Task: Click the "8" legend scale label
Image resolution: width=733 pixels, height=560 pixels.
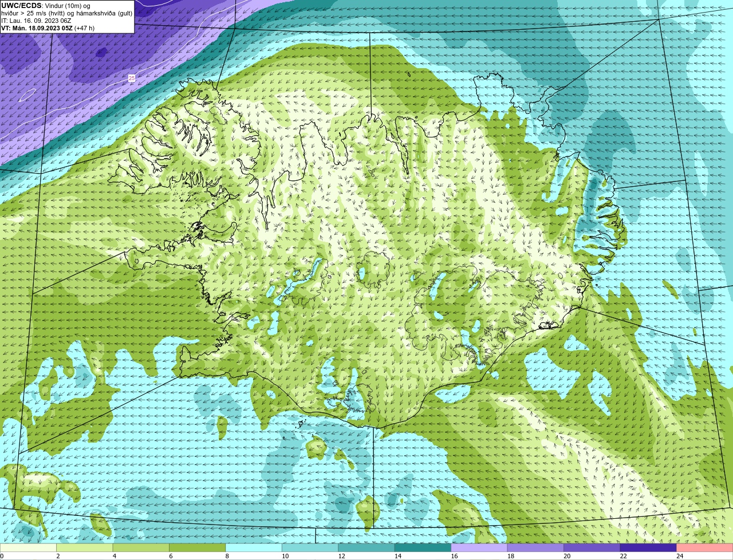Action: point(227,556)
